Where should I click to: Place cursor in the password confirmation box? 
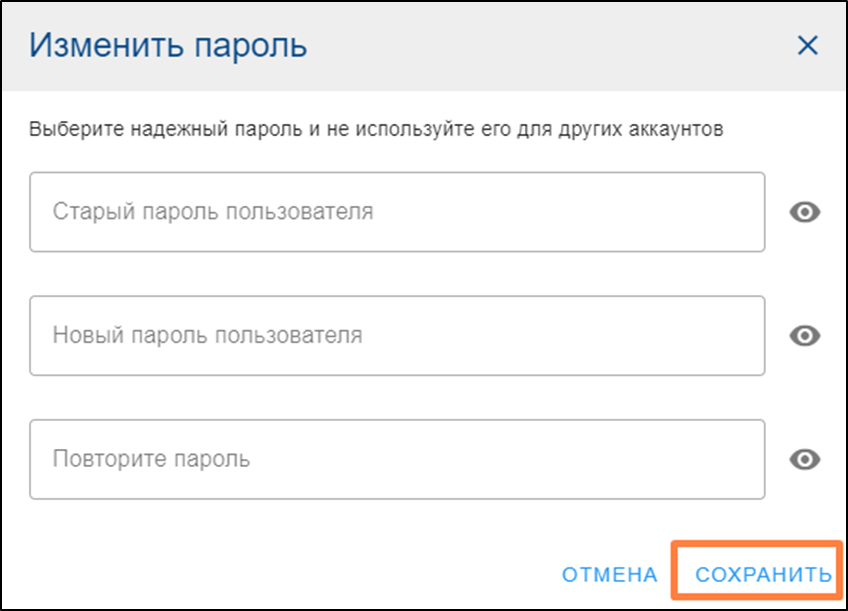397,459
